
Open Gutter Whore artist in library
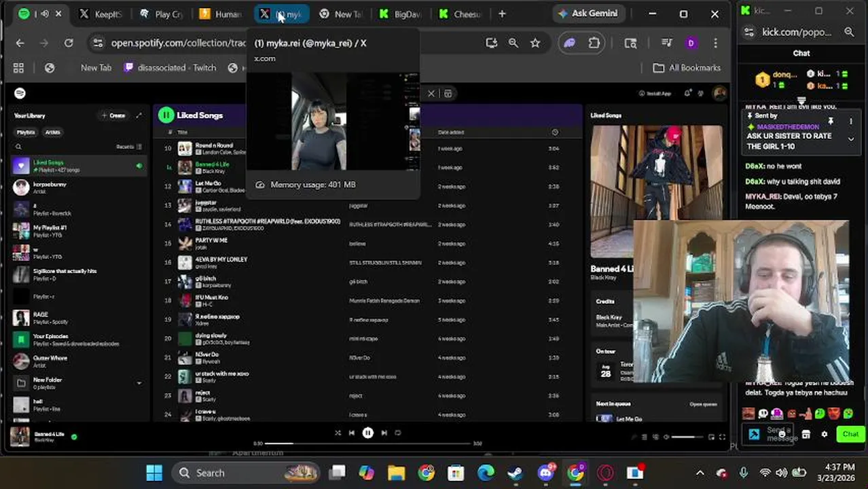coord(79,361)
